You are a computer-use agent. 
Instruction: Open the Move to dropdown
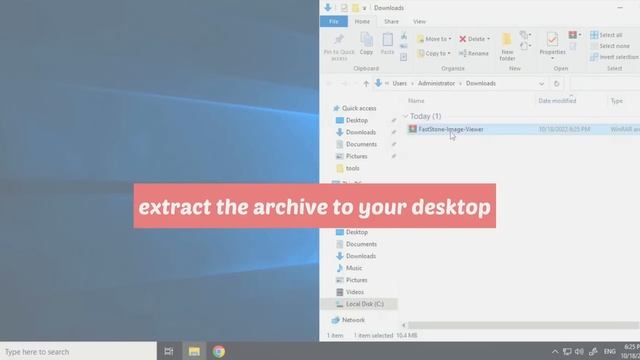pos(434,39)
